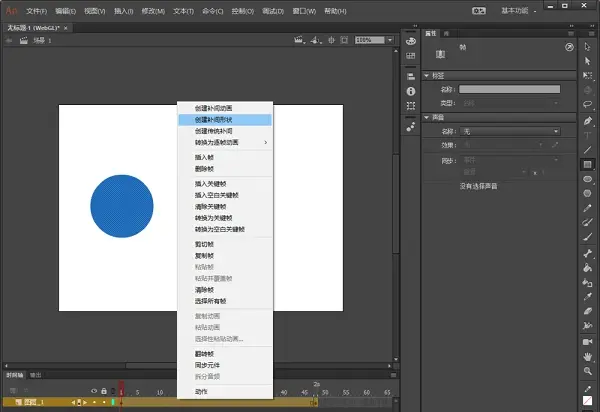The height and width of the screenshot is (412, 600).
Task: Open the Info panel icon
Action: coord(411,92)
